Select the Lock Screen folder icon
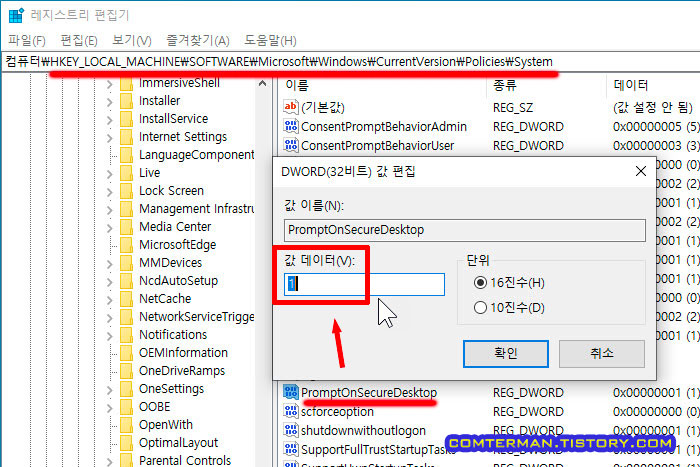Screen dimensions: 700x467 coord(126,191)
